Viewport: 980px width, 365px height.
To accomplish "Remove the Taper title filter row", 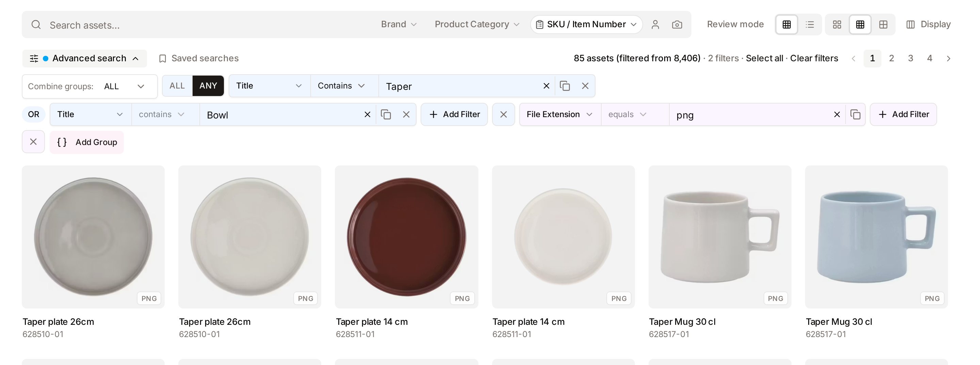I will click(585, 86).
